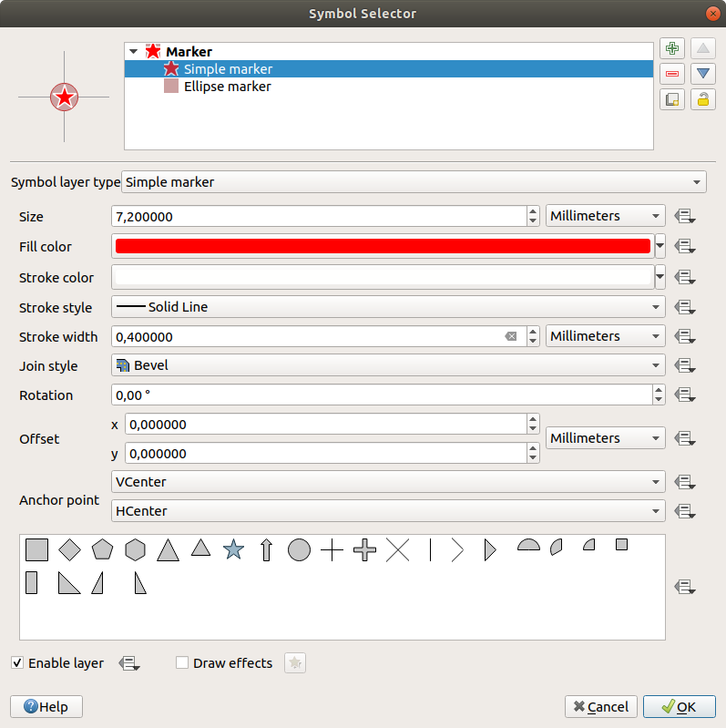Open data-defined override for Size
726x728 pixels.
pyautogui.click(x=686, y=217)
